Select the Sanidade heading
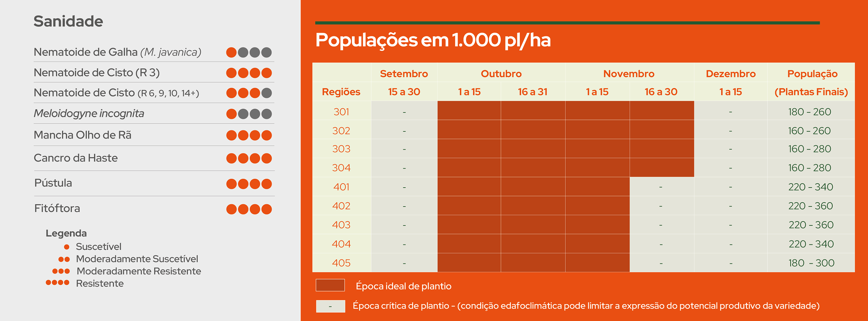 [68, 21]
